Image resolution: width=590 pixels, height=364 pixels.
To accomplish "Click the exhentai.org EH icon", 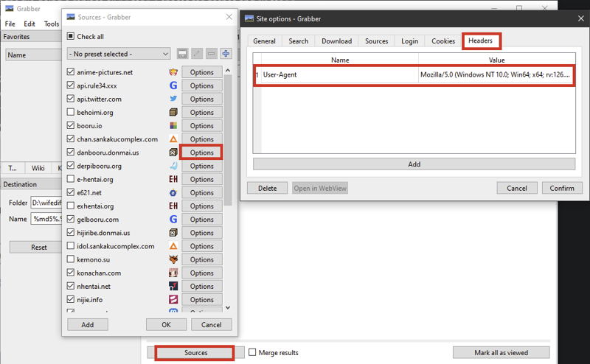I will [173, 206].
